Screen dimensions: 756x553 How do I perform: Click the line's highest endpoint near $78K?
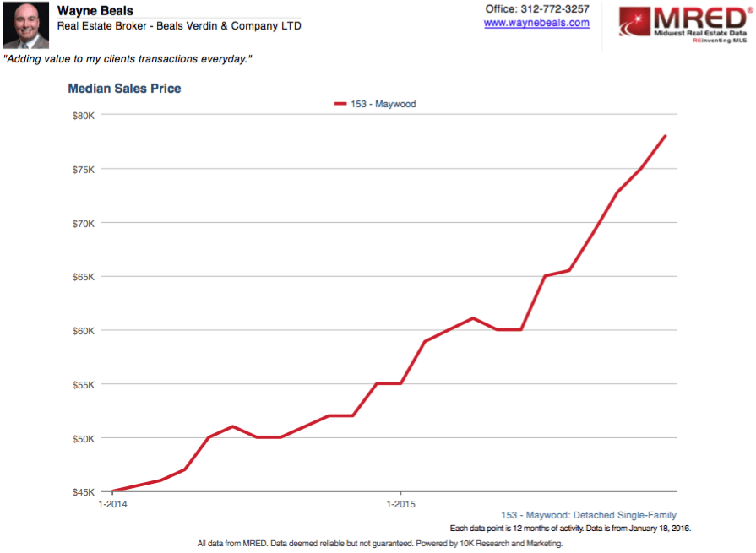666,136
